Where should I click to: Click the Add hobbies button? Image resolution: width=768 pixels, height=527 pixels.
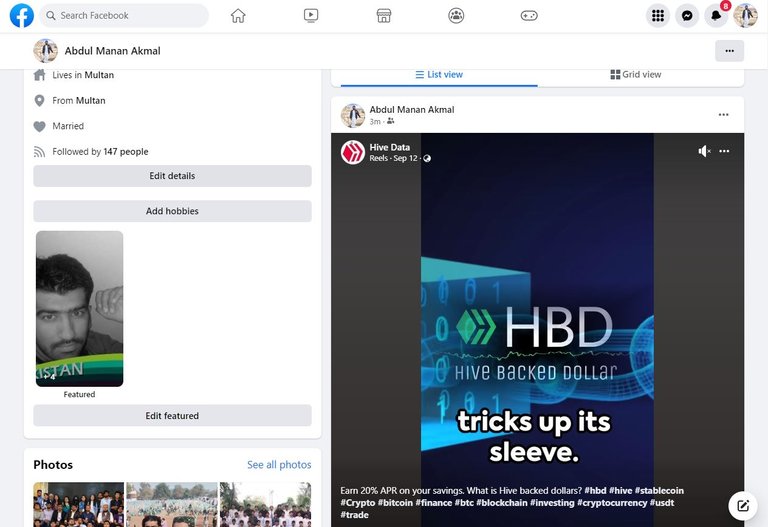click(172, 211)
